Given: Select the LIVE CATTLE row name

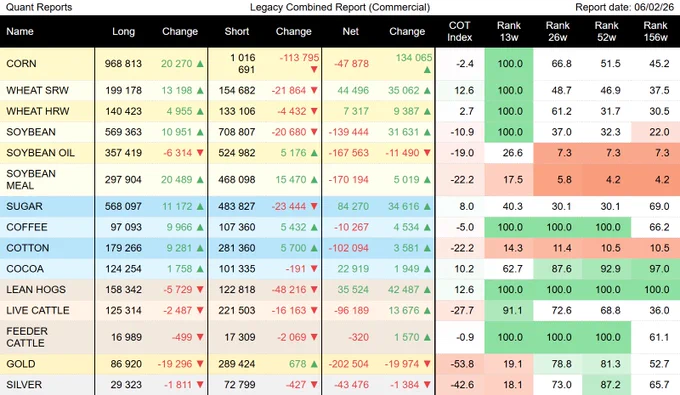Looking at the screenshot, I should click(38, 310).
